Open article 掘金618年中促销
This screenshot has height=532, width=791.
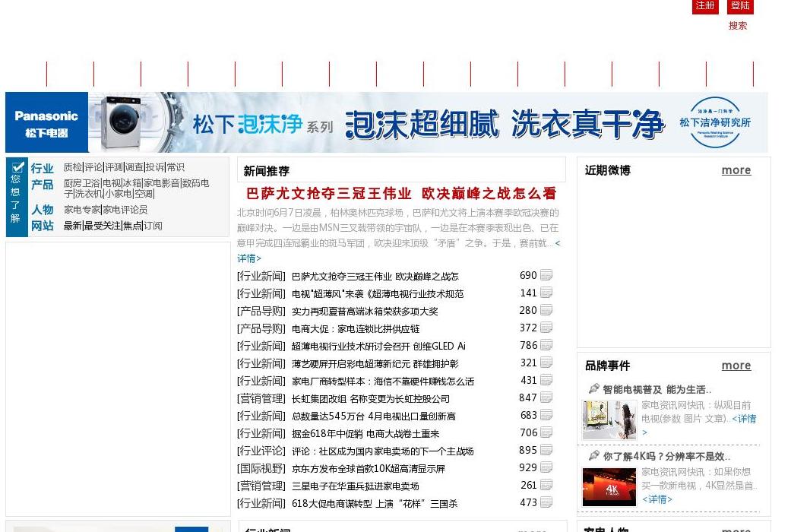tap(365, 433)
